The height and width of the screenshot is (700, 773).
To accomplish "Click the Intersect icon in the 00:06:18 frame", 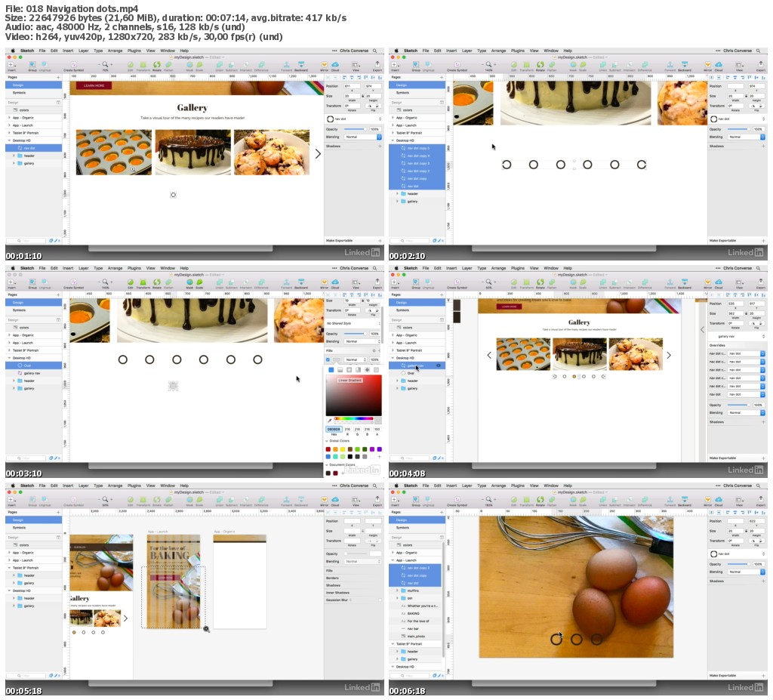I will click(629, 500).
